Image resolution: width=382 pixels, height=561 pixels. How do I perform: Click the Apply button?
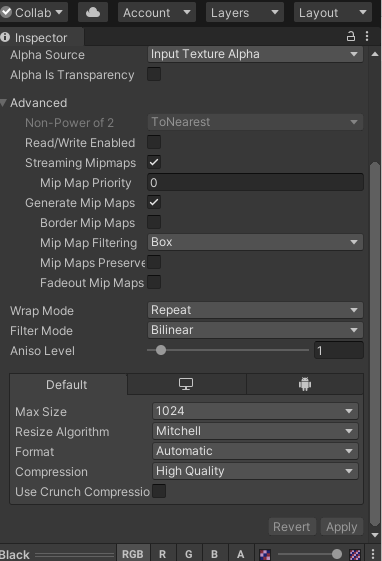[342, 527]
